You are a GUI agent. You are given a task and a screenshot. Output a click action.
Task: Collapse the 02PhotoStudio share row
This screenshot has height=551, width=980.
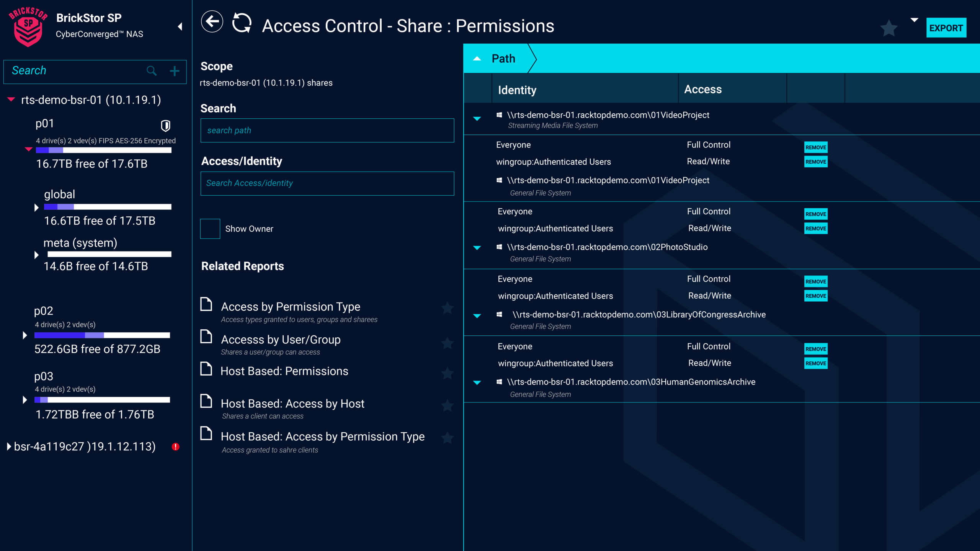(x=477, y=248)
